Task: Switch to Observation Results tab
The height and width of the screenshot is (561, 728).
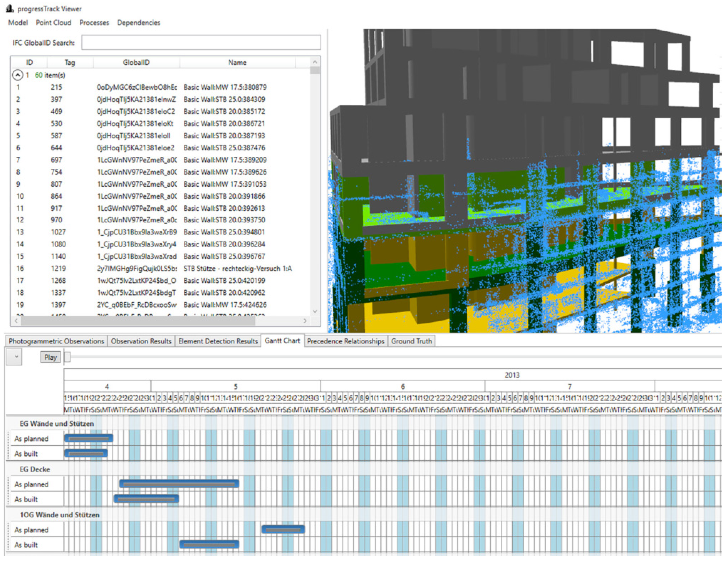Action: click(141, 341)
